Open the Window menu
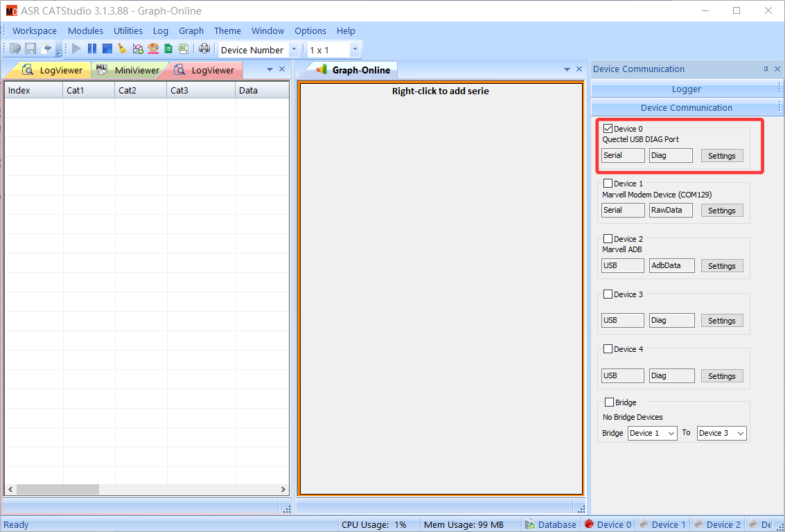 pos(268,30)
